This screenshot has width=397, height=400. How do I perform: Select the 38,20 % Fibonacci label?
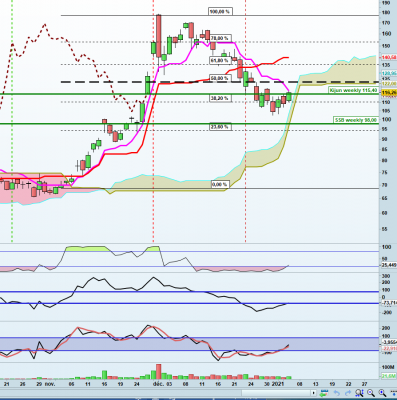[x=220, y=98]
